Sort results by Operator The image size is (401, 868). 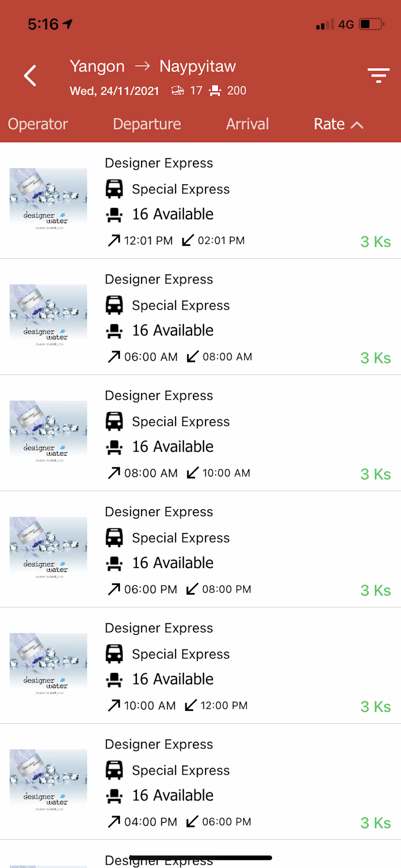tap(38, 124)
